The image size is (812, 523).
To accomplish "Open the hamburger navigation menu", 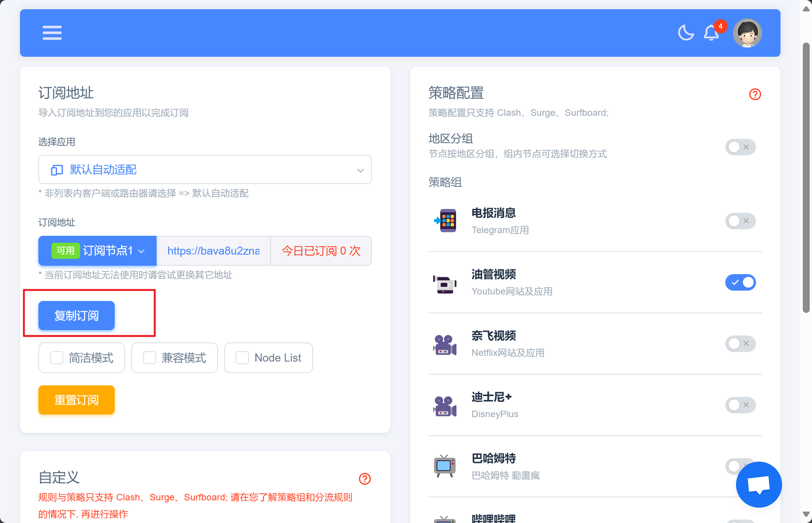I will point(52,33).
